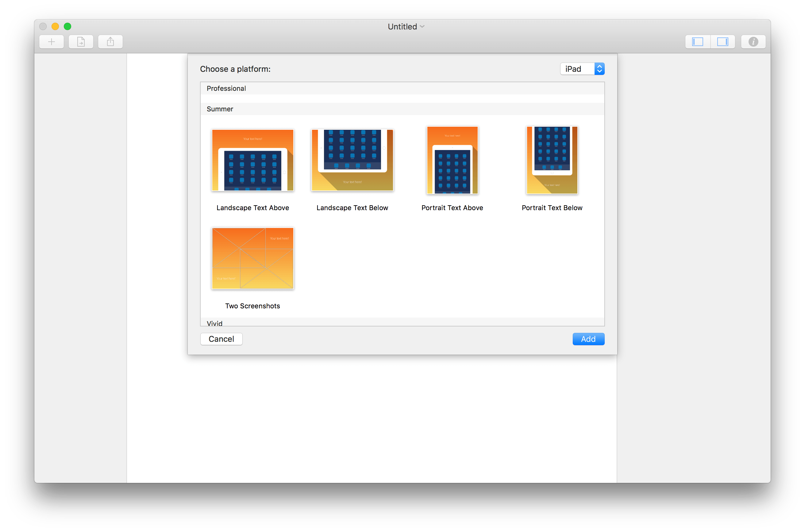
Task: Click the document import toolbar icon
Action: (x=81, y=42)
